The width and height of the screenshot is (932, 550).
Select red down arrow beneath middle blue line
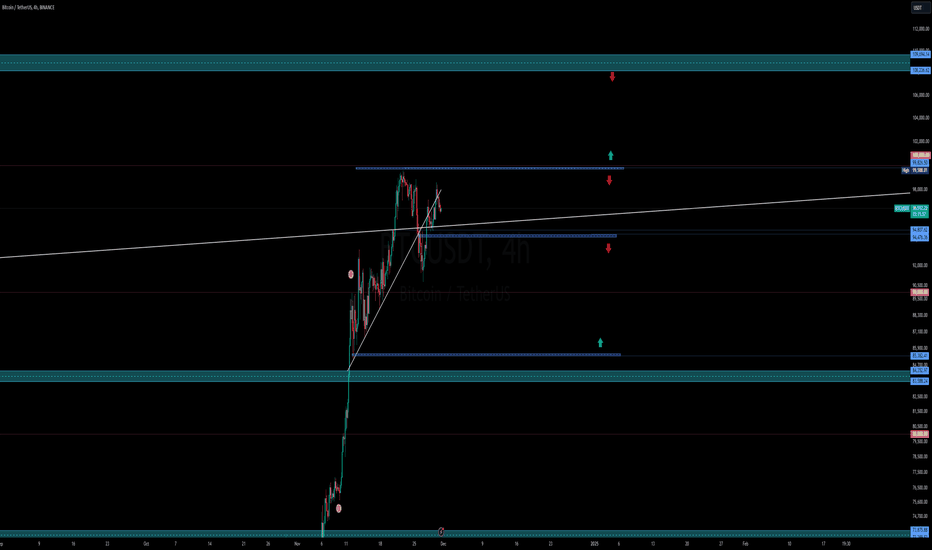[x=609, y=248]
